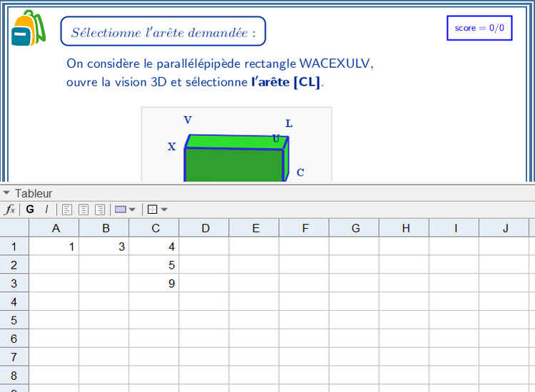Select column A header
The image size is (535, 392).
click(x=54, y=227)
